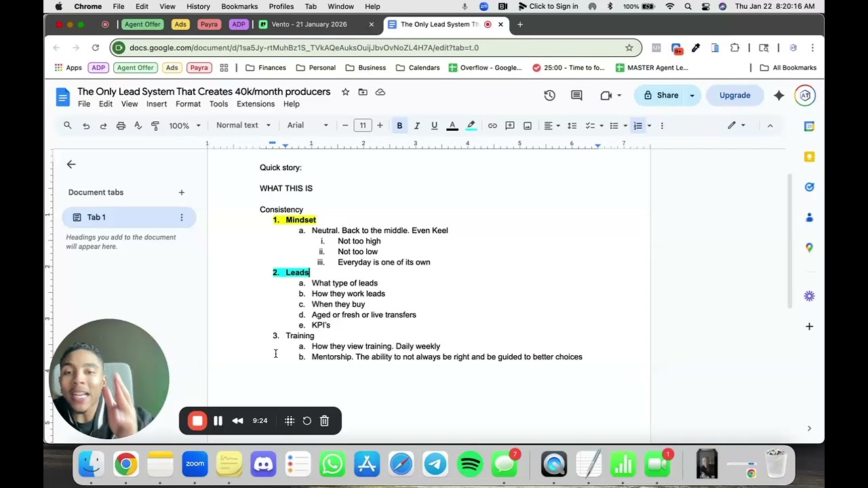
Task: Open version history clock icon
Action: (x=550, y=96)
